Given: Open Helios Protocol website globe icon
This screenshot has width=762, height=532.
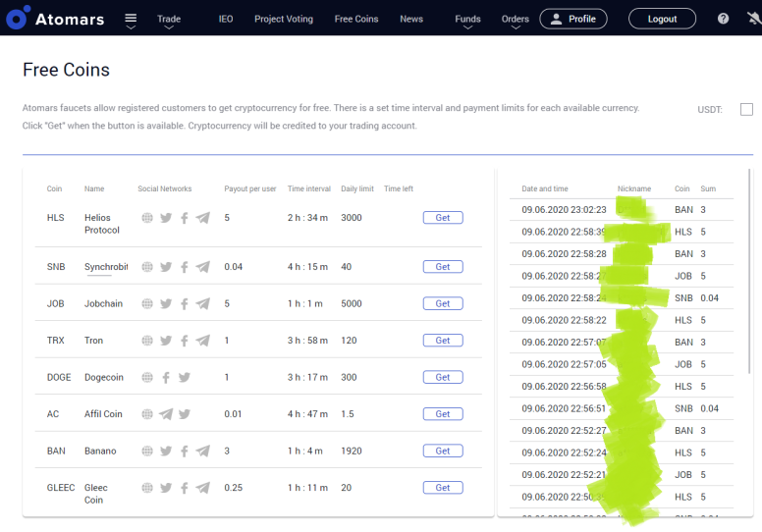Looking at the screenshot, I should 147,218.
